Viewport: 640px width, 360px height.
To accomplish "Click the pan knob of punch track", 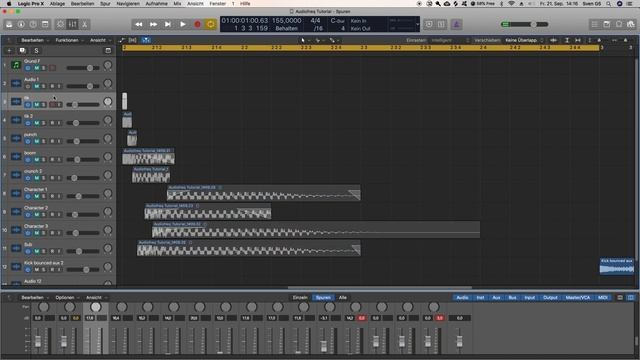I will pos(107,138).
